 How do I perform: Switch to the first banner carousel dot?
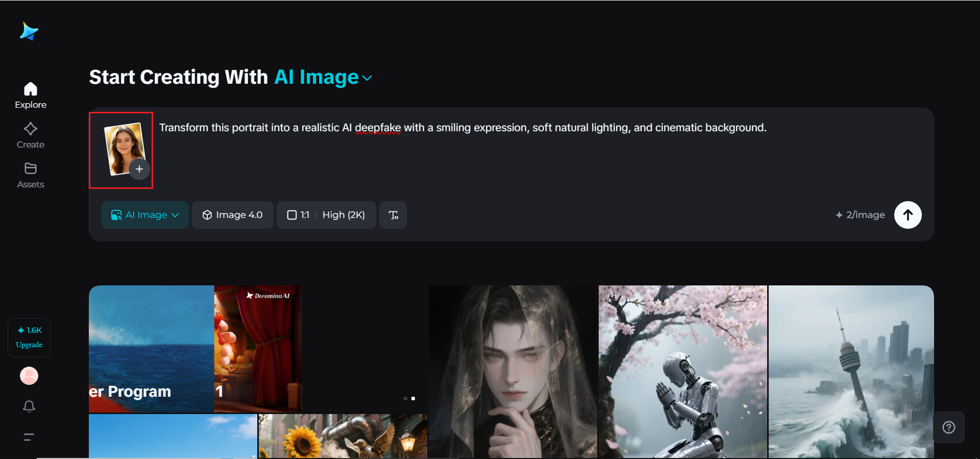pyautogui.click(x=405, y=398)
